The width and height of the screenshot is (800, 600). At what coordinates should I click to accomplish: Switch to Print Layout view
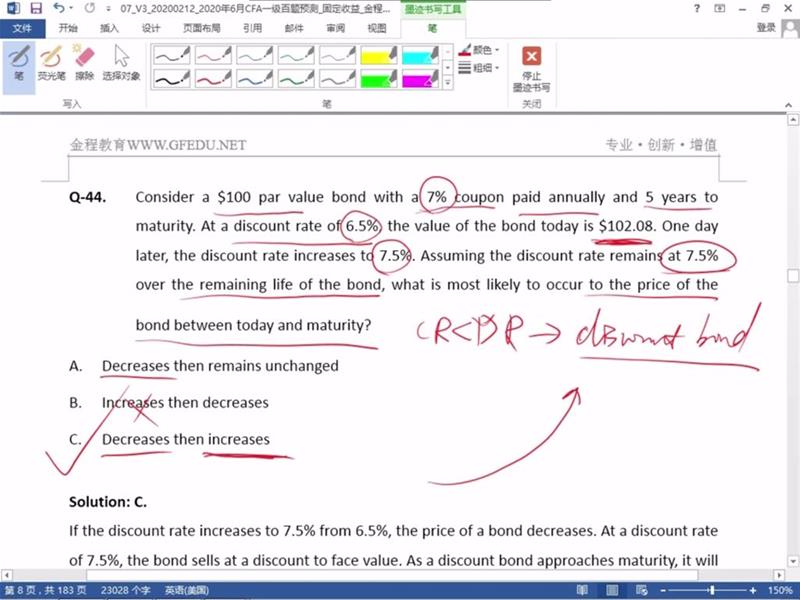(611, 591)
